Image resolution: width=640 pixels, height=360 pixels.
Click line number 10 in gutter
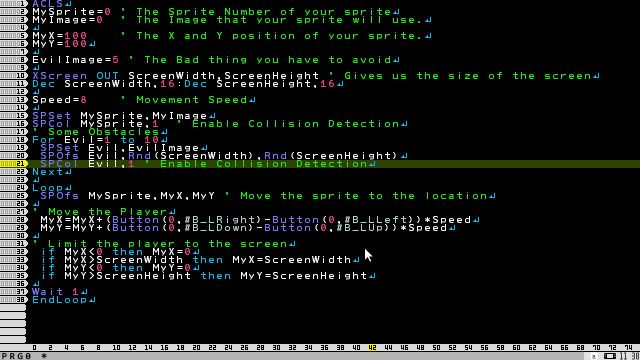[14, 76]
